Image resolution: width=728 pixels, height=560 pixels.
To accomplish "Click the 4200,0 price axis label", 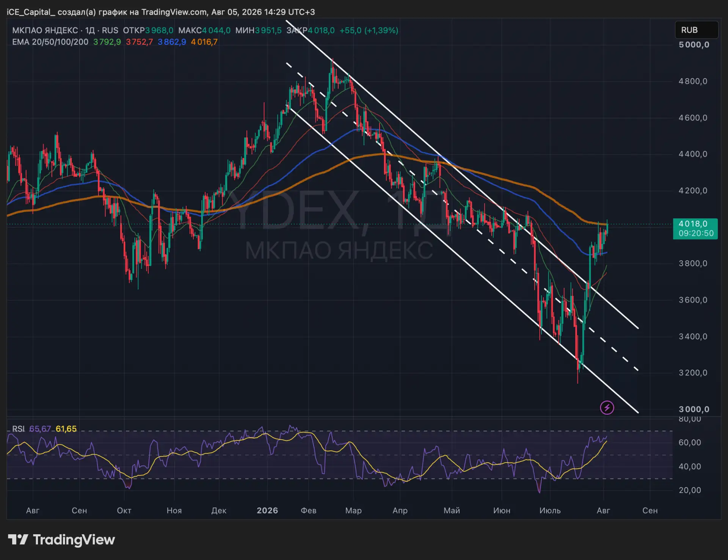I will click(x=693, y=190).
